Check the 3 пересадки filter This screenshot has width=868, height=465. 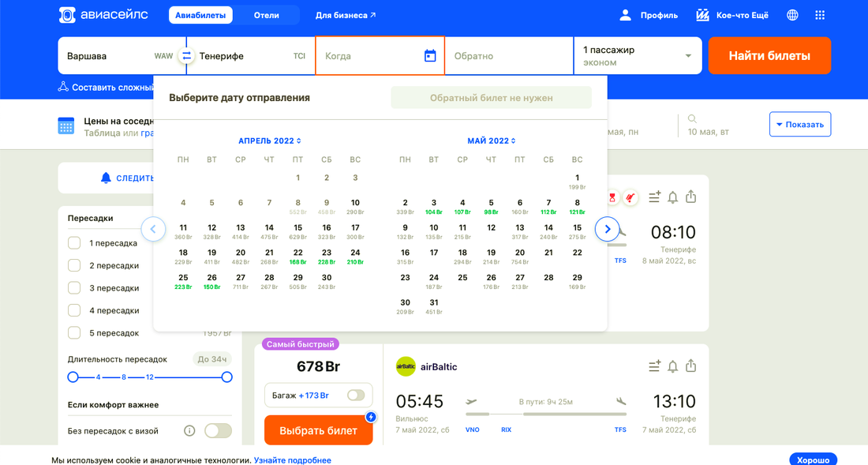click(74, 288)
